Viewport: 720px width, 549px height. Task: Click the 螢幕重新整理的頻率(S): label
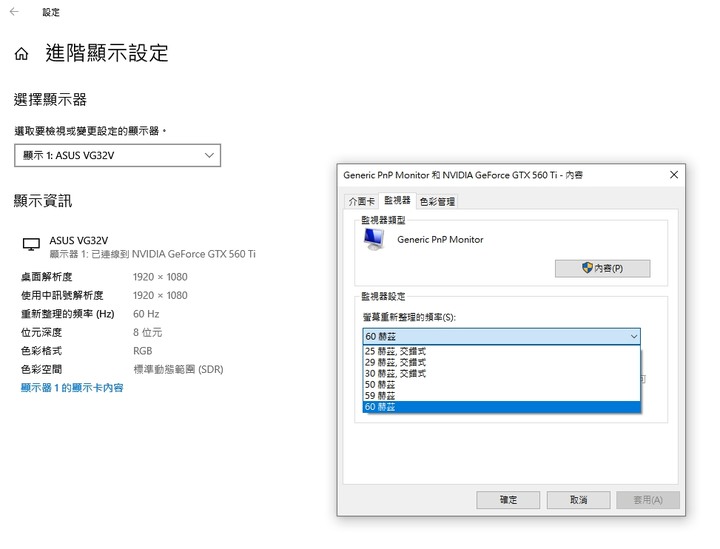(409, 317)
